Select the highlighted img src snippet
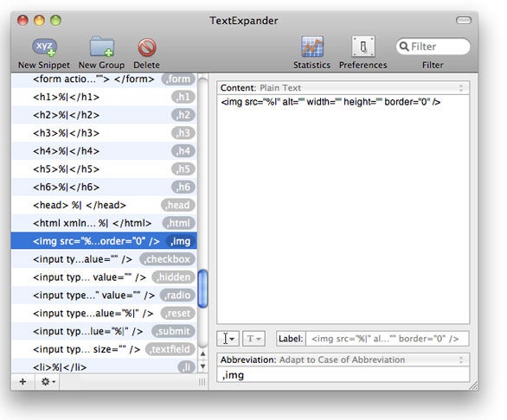The image size is (507, 420). tap(104, 241)
